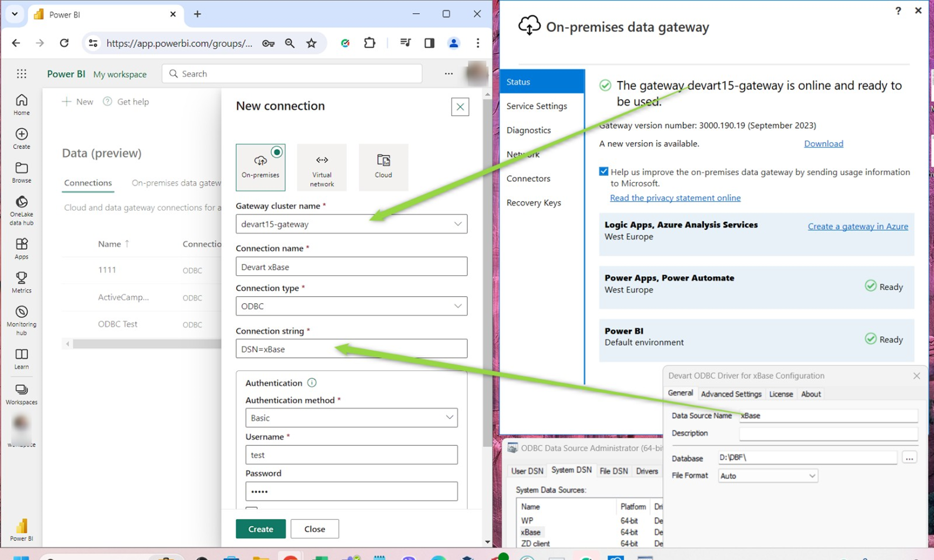
Task: Click Create a gateway in Azure link
Action: [857, 226]
